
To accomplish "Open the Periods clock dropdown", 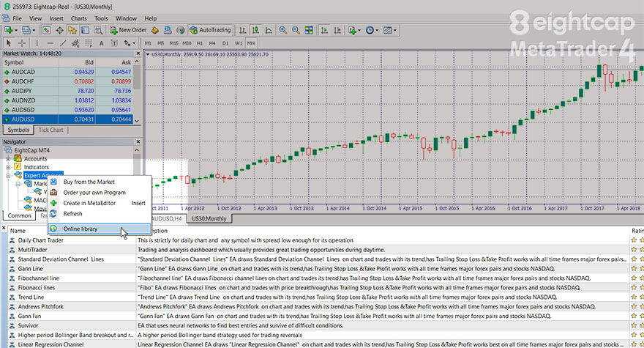I will 371,30.
